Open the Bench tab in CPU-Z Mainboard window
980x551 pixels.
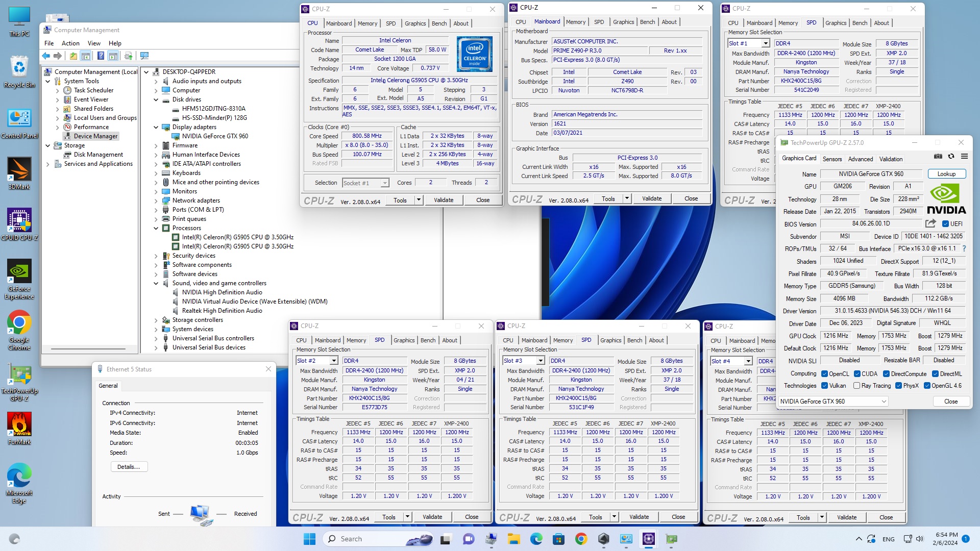647,22
